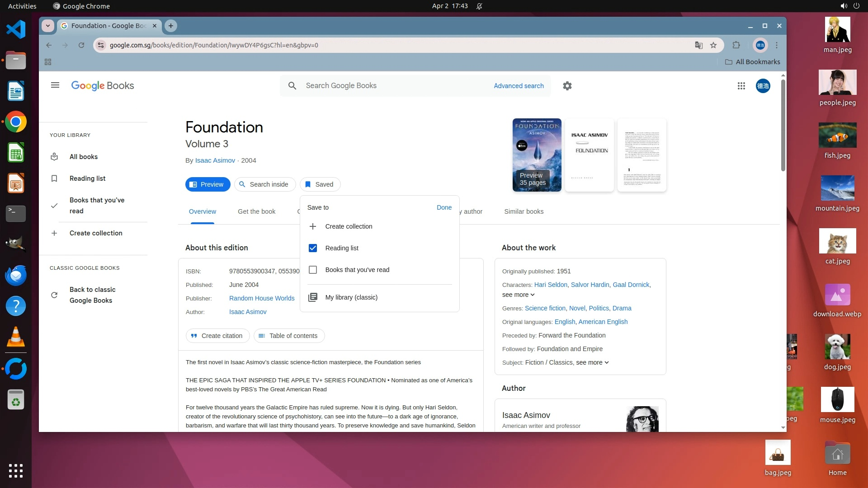868x488 pixels.
Task: Click Done in the Save to popup
Action: 444,207
